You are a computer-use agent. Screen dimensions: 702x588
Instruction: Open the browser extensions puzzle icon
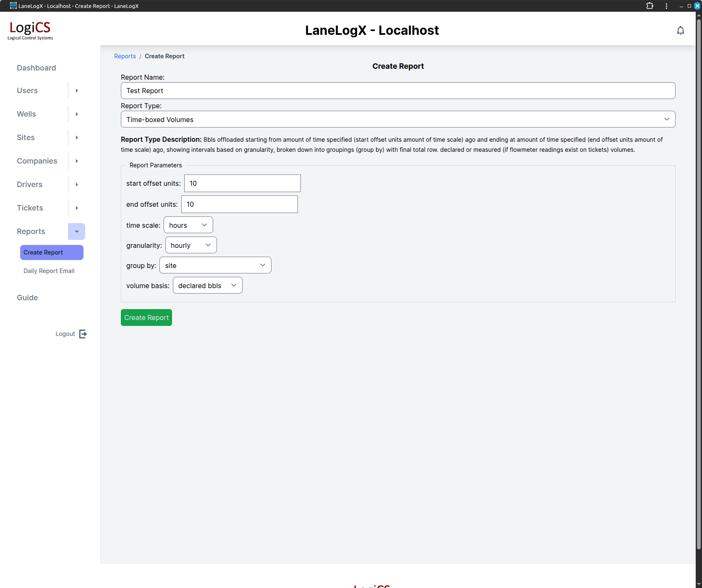(650, 6)
